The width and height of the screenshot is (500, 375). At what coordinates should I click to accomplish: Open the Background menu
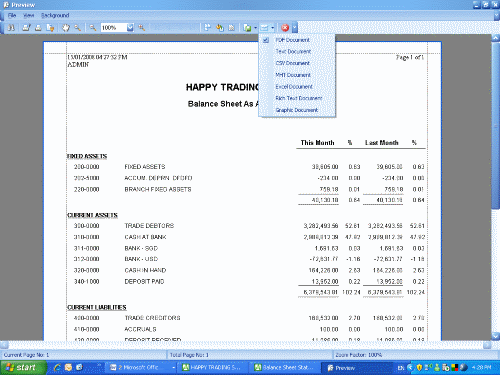pos(55,15)
